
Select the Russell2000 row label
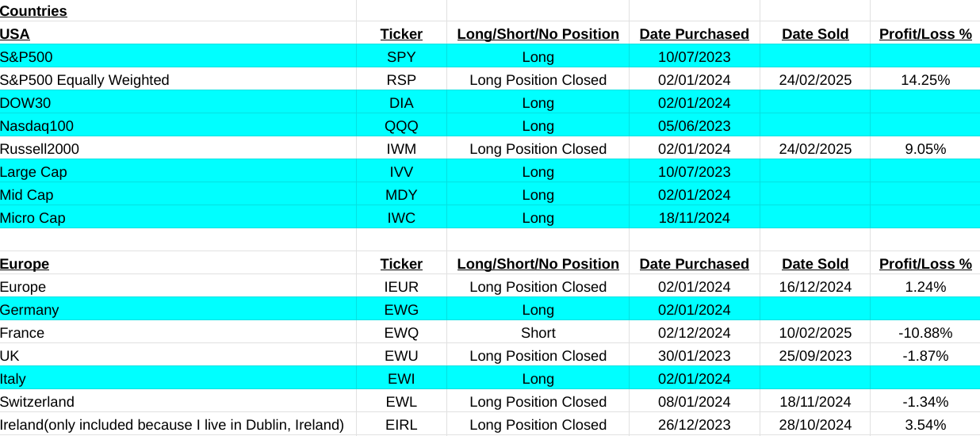click(x=40, y=149)
